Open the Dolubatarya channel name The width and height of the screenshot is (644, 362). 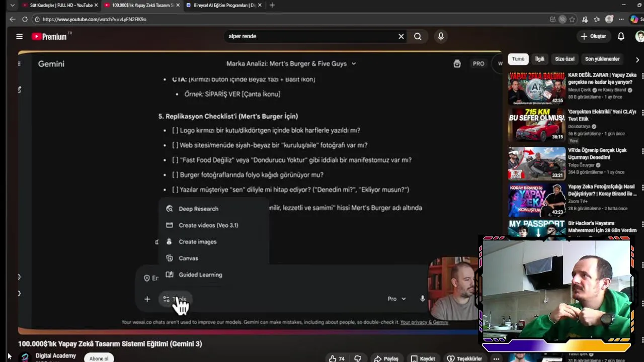579,127
